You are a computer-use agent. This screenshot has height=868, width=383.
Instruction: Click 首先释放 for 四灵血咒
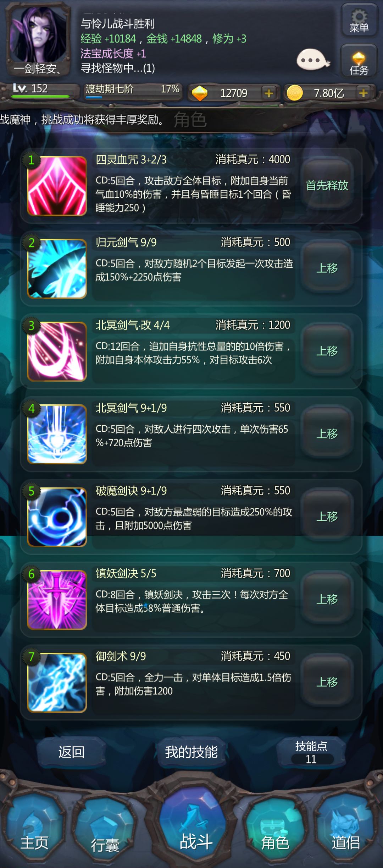pos(327,185)
